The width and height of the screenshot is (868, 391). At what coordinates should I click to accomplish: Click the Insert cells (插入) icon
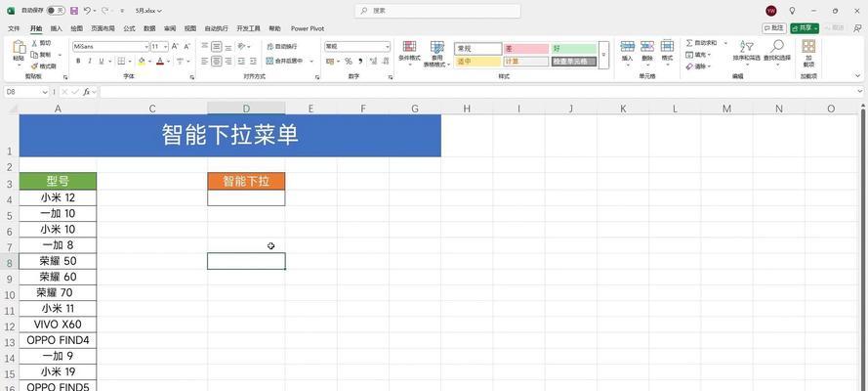[x=627, y=47]
